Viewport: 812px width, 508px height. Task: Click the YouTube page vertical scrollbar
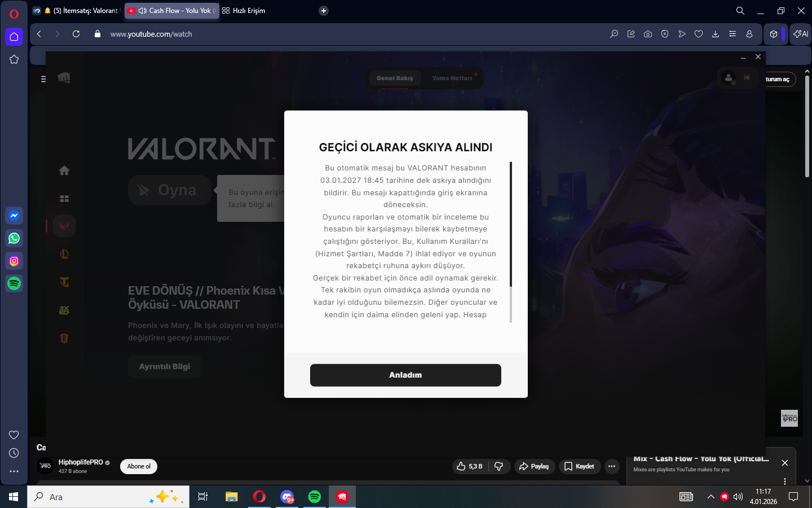coord(807,127)
